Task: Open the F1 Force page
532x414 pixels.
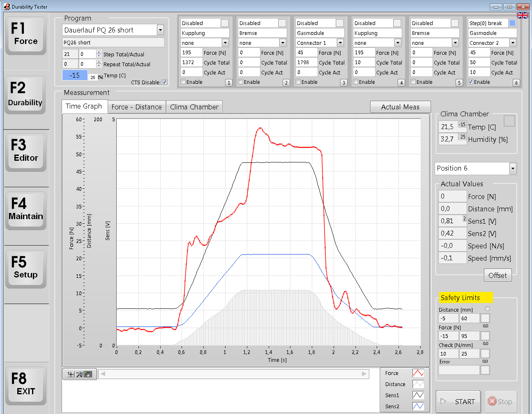Action: click(x=25, y=35)
